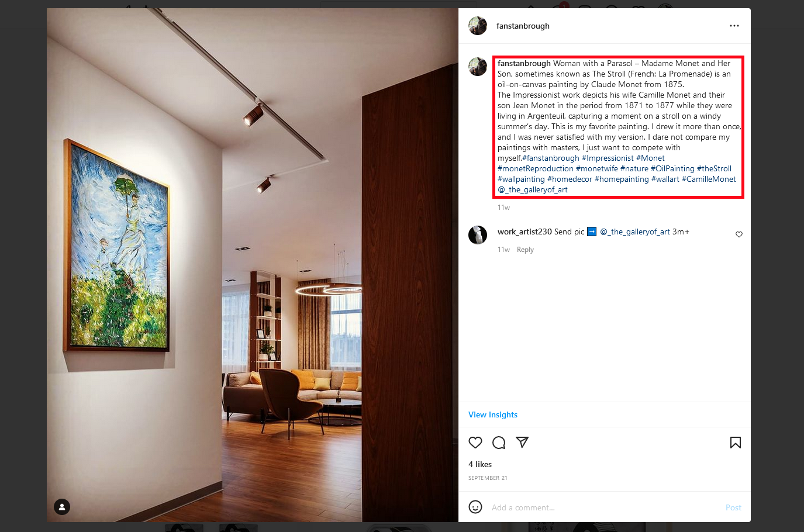Image resolution: width=804 pixels, height=532 pixels.
Task: Open fanstanbrough username in the header
Action: 523,26
